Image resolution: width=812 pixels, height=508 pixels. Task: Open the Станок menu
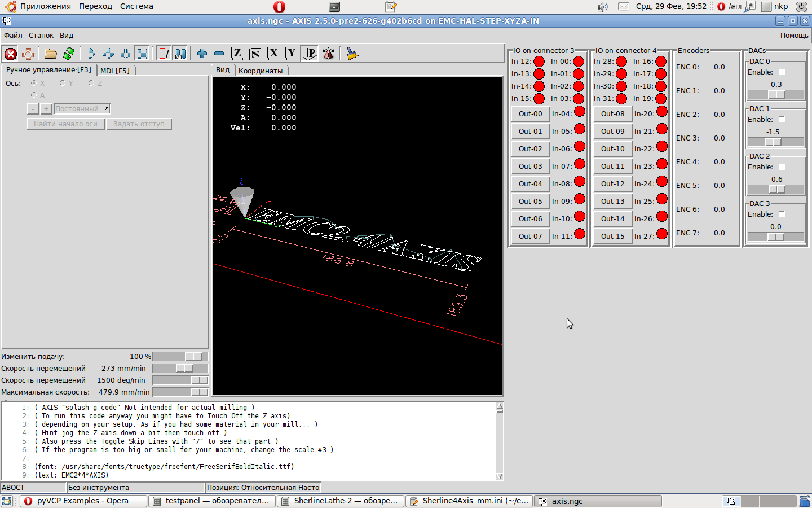click(x=41, y=36)
